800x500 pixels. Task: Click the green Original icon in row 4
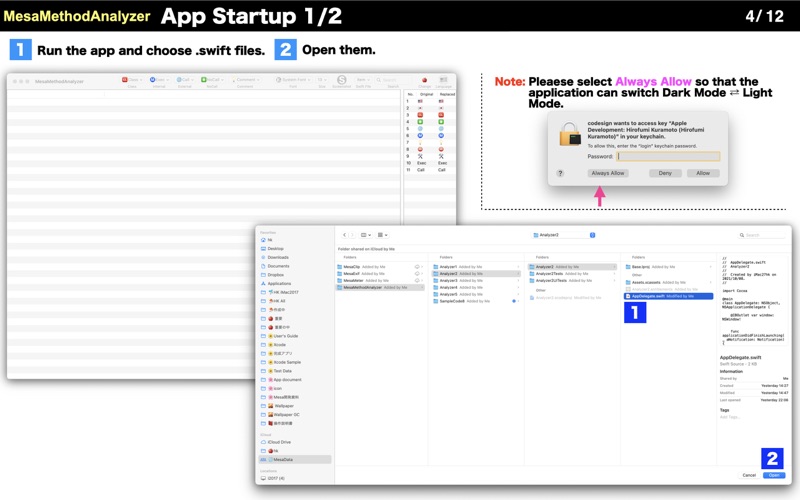tap(420, 122)
